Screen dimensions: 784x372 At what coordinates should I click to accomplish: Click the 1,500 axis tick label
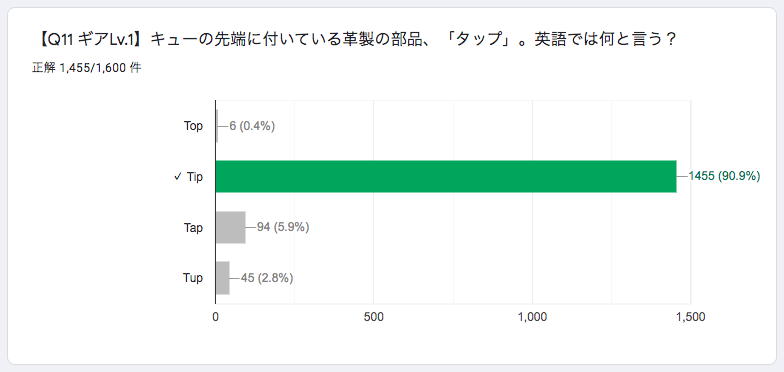pyautogui.click(x=691, y=317)
